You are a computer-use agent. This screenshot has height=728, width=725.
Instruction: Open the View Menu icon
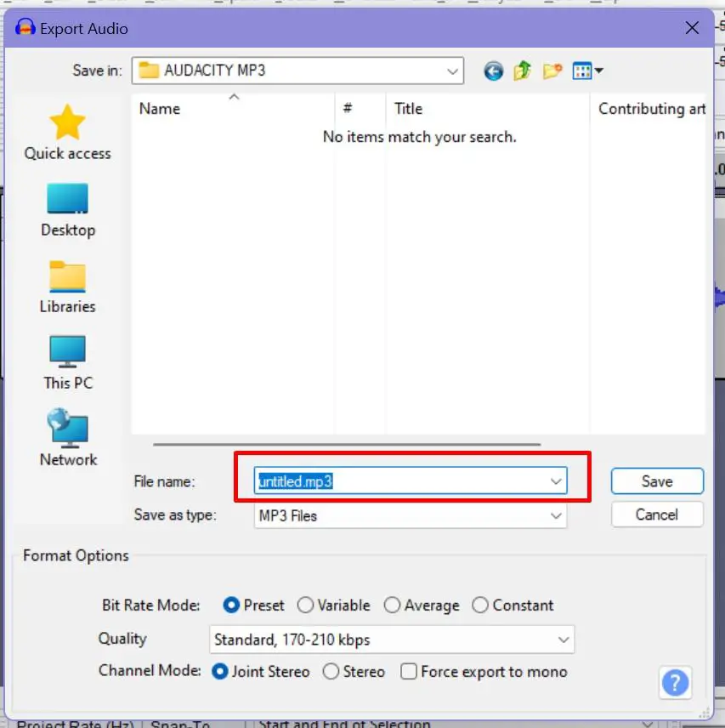coord(587,71)
